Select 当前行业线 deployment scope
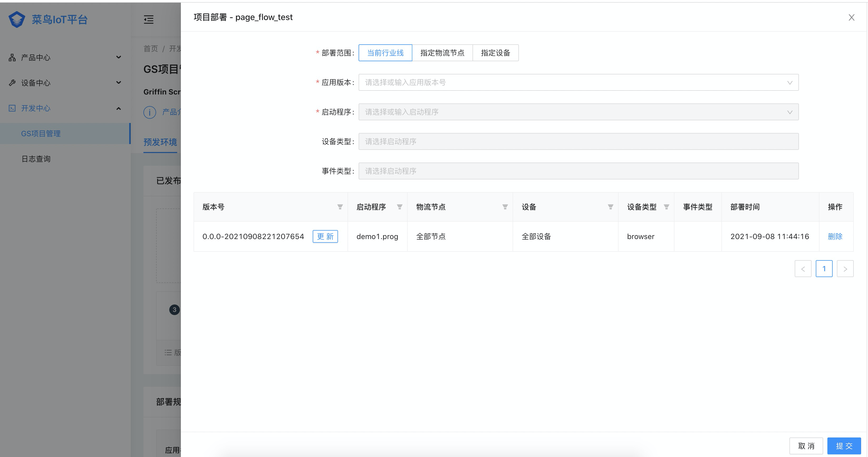868x457 pixels. click(385, 53)
